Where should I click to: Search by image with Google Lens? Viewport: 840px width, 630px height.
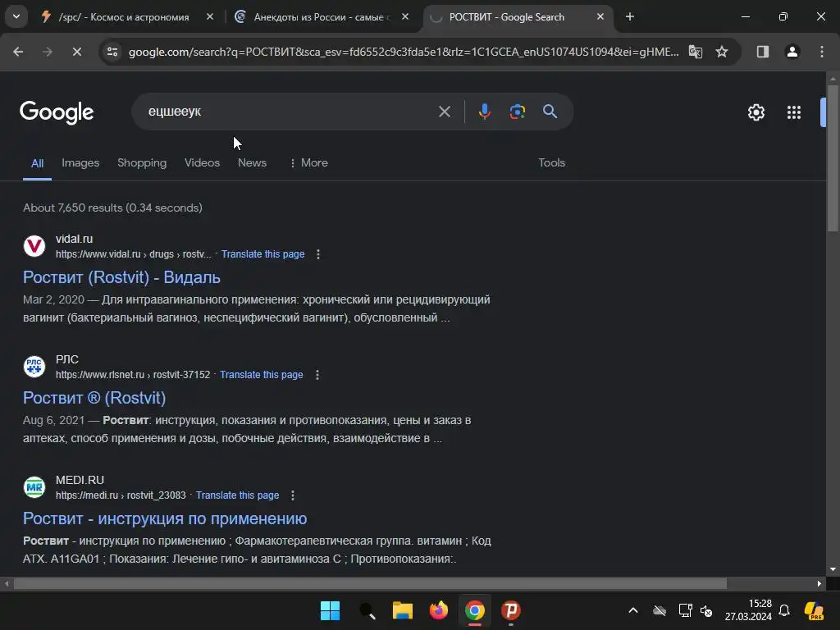click(x=518, y=112)
